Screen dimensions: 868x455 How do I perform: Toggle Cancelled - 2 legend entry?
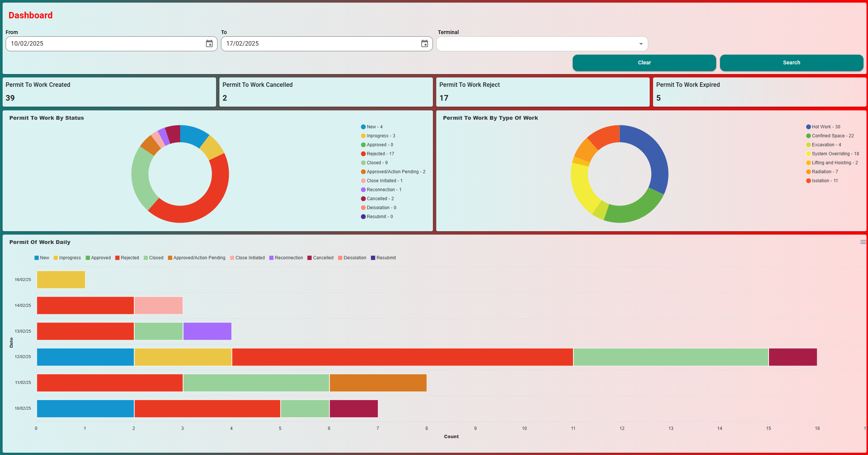point(377,199)
